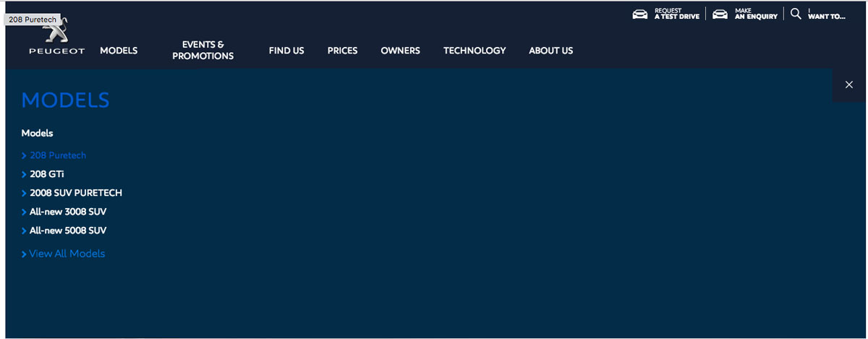Viewport: 868px width, 339px height.
Task: Open the 'I Want To...' dropdown
Action: click(826, 14)
